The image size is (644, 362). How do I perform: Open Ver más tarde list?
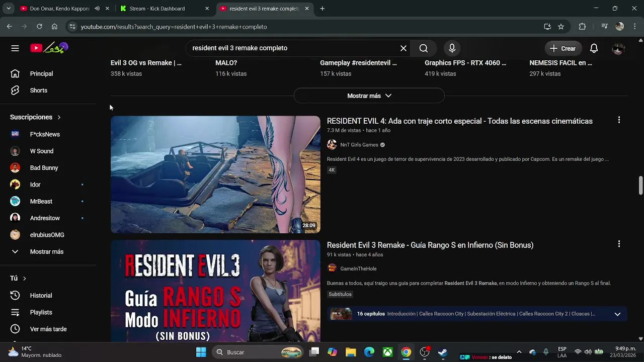[48, 329]
